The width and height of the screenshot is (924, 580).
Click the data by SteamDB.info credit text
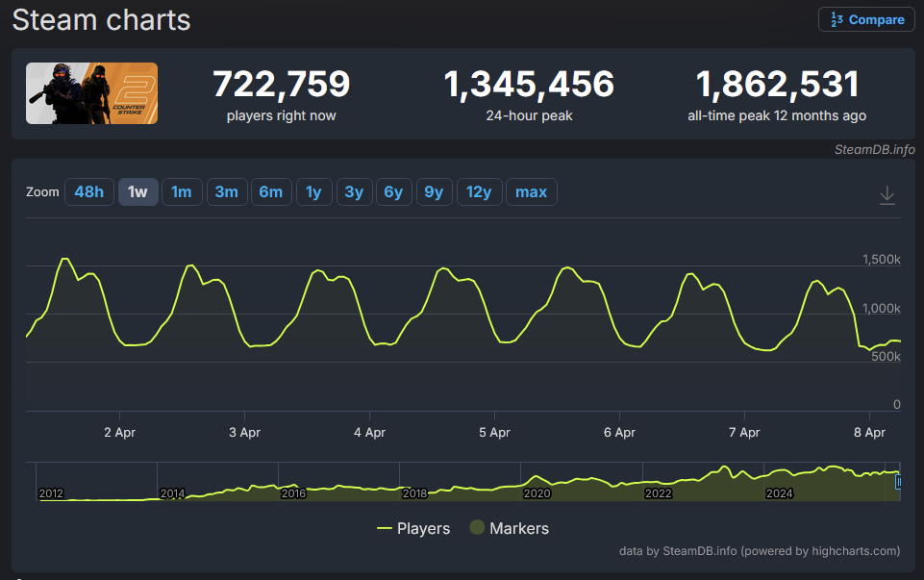(x=759, y=551)
